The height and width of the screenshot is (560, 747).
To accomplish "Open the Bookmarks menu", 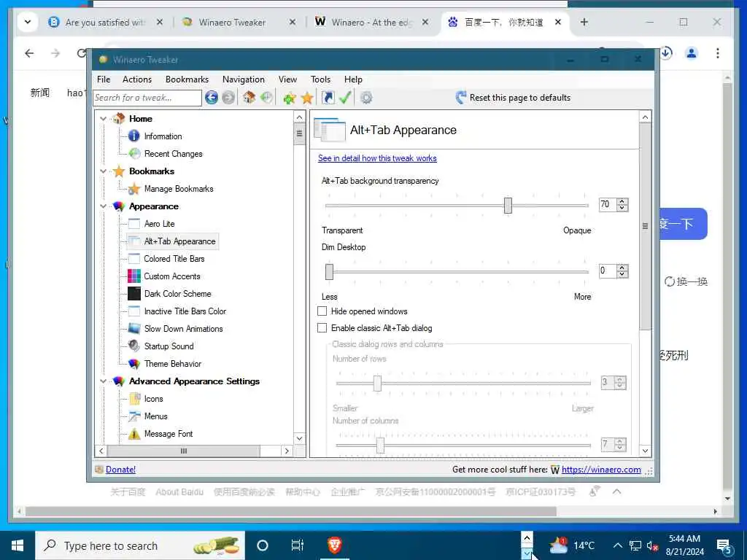I will tap(187, 79).
